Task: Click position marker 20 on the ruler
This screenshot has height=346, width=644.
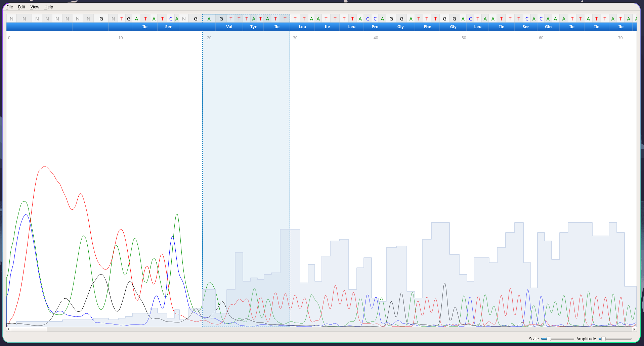Action: pos(209,38)
